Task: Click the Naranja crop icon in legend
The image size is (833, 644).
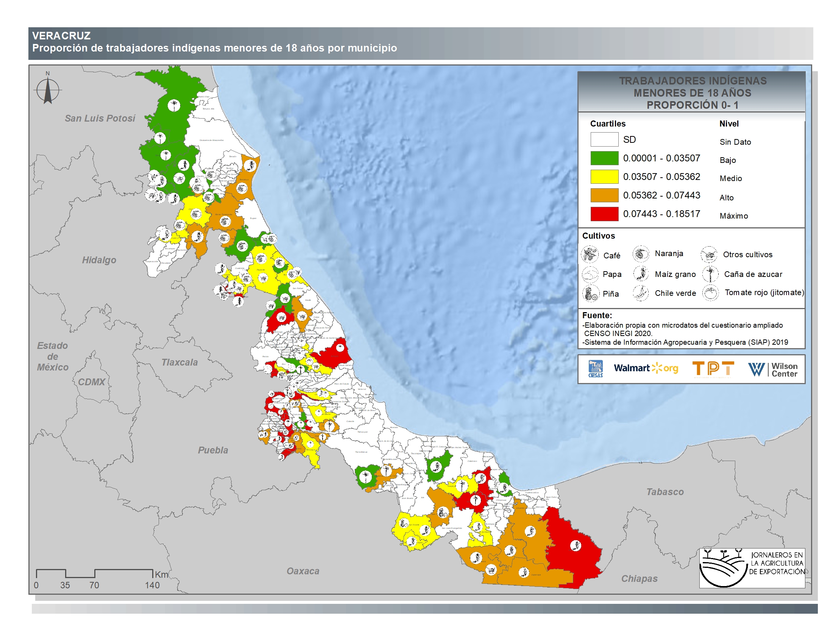Action: pos(641,254)
